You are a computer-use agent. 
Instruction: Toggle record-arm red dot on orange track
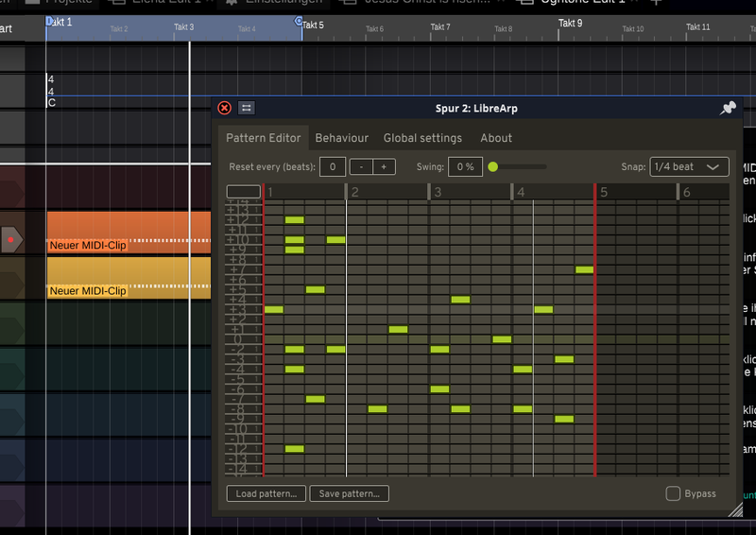point(10,239)
